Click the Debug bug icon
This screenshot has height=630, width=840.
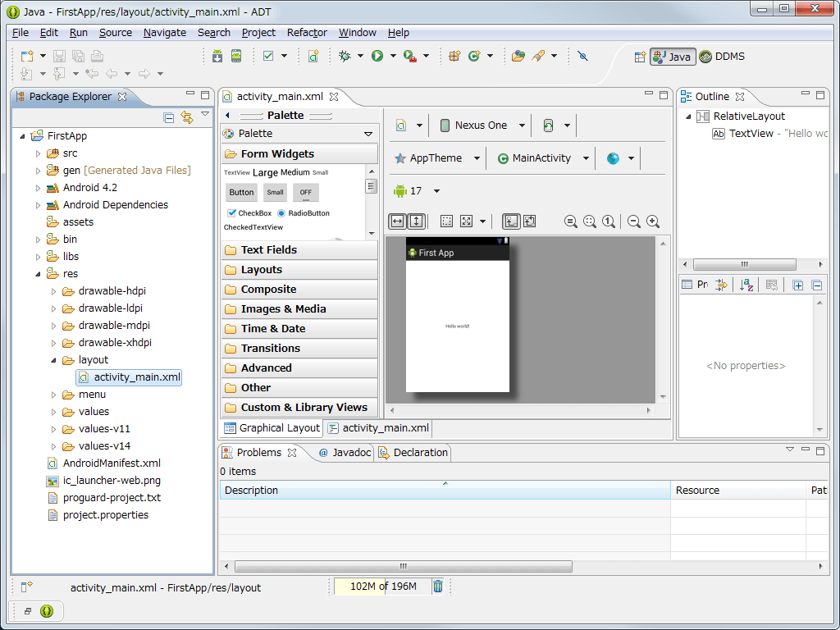[x=345, y=56]
